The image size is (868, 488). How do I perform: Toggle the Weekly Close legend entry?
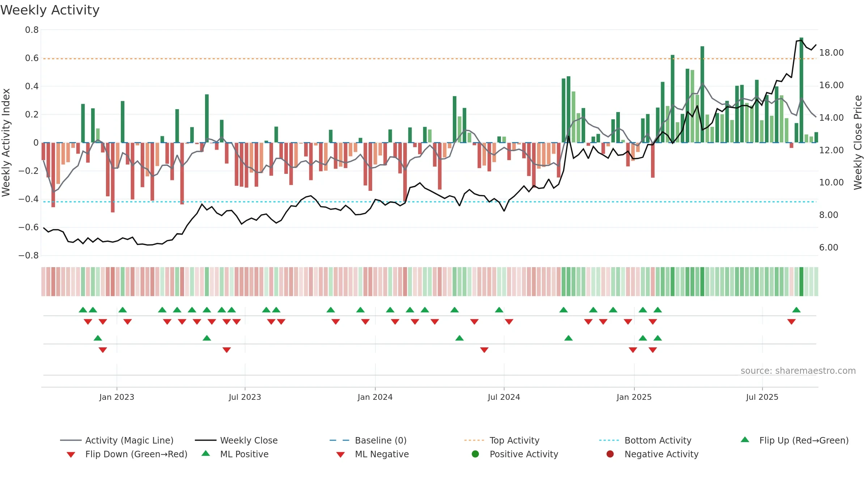(x=236, y=440)
